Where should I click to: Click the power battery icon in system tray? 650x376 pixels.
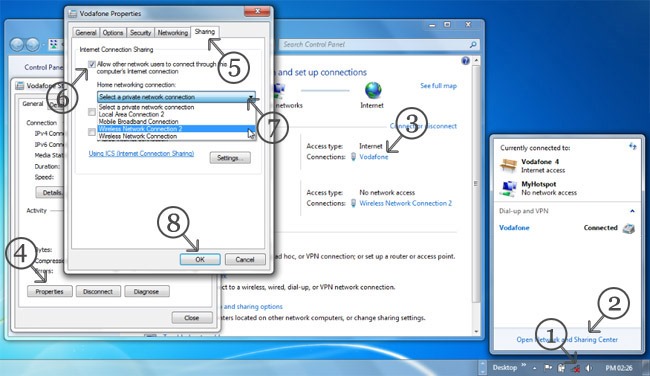click(x=561, y=368)
